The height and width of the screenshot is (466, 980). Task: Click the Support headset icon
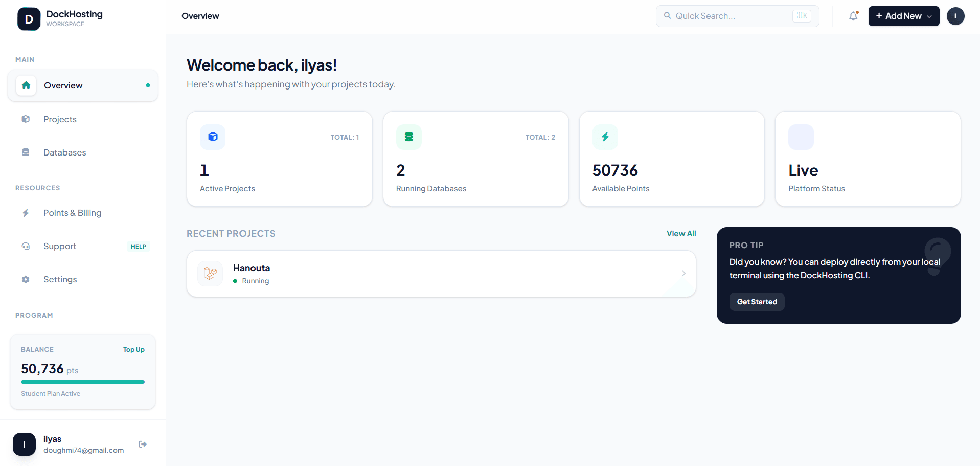click(26, 246)
